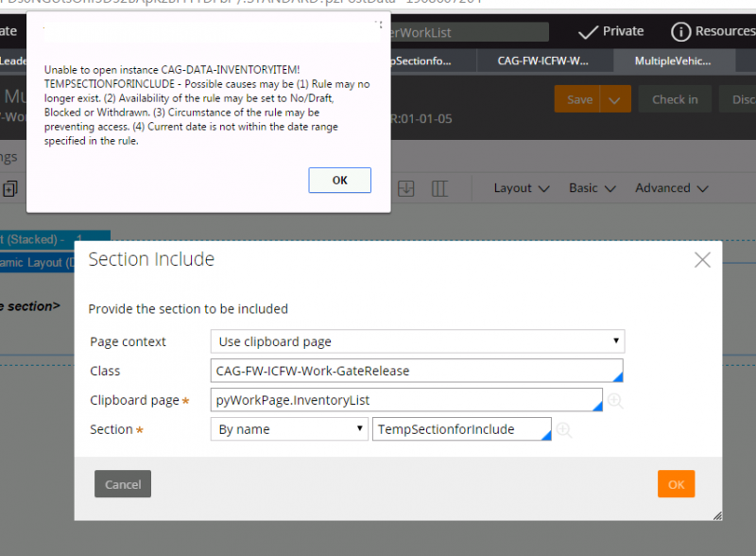
Task: Click the 'section>' placeholder text in the layout
Action: click(30, 306)
